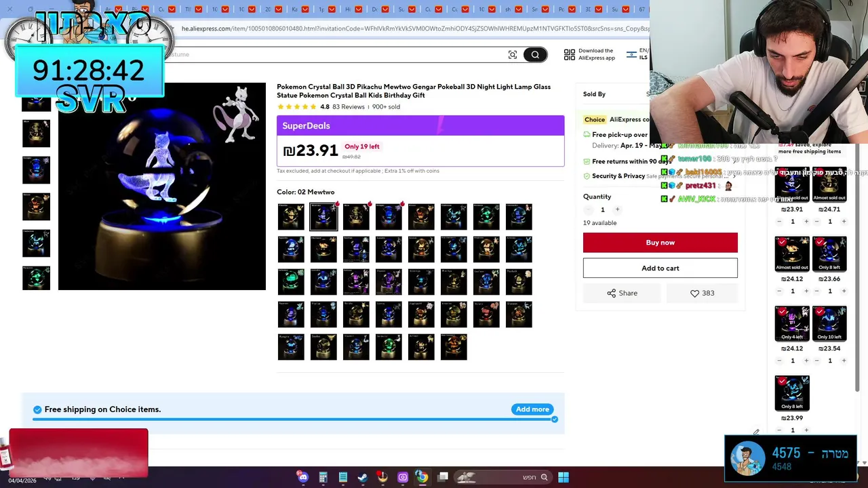Open the Instagram icon in the taskbar
868x488 pixels.
click(x=402, y=477)
